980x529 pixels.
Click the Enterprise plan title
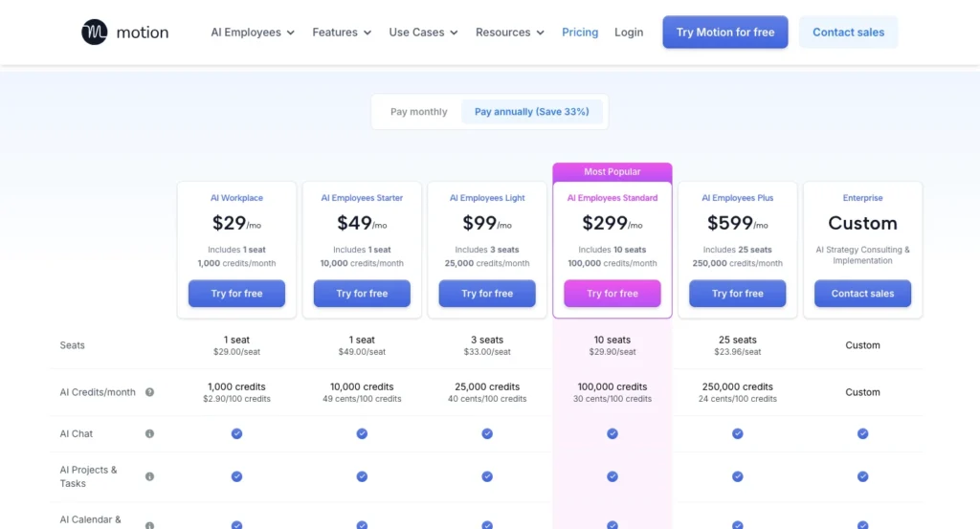click(862, 198)
